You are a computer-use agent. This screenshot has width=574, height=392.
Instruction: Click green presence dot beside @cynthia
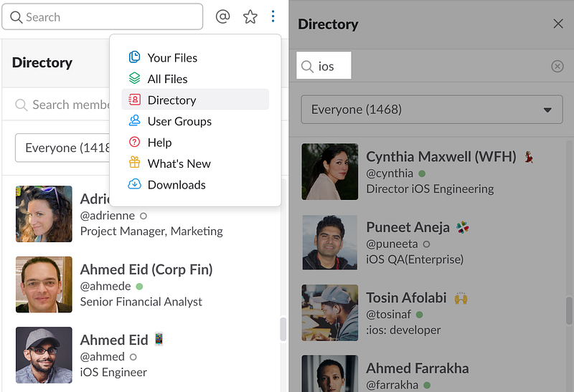(x=422, y=173)
